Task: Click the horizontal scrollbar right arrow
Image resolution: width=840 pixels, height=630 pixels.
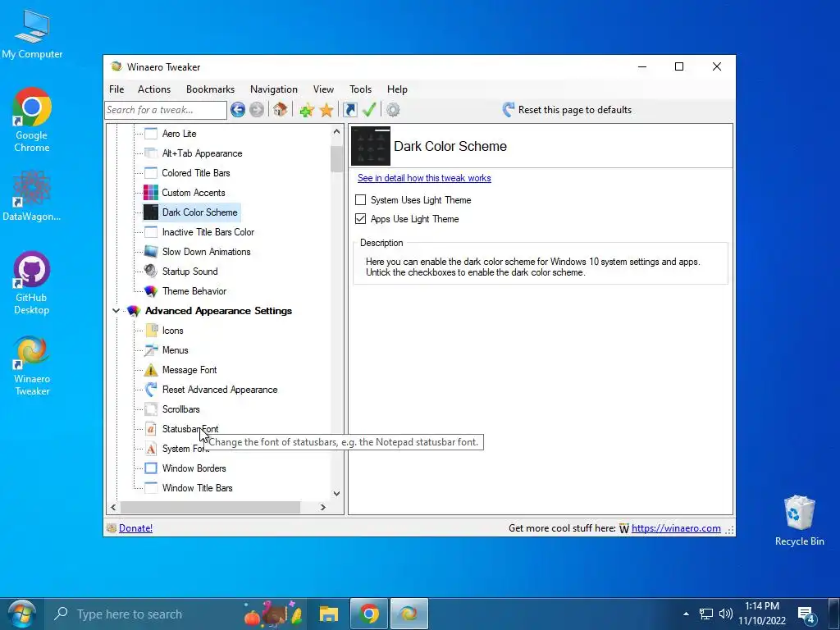Action: [323, 507]
